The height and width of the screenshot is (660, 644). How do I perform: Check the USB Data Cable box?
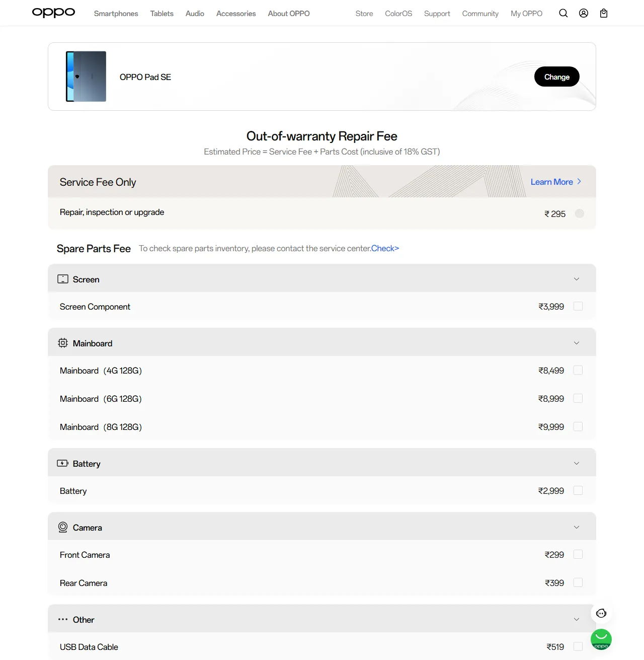coord(578,646)
